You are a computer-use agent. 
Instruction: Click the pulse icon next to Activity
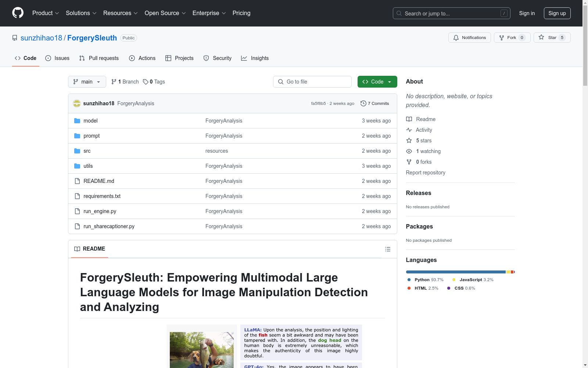(x=409, y=130)
